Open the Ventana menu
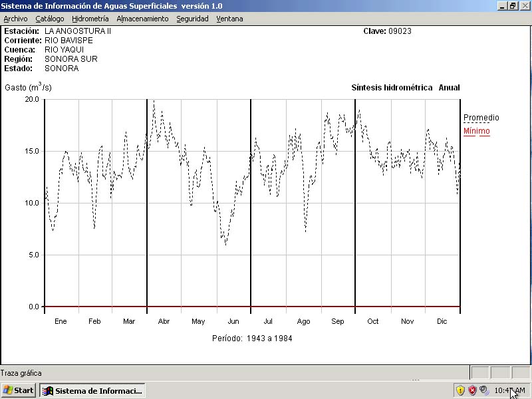 click(229, 19)
